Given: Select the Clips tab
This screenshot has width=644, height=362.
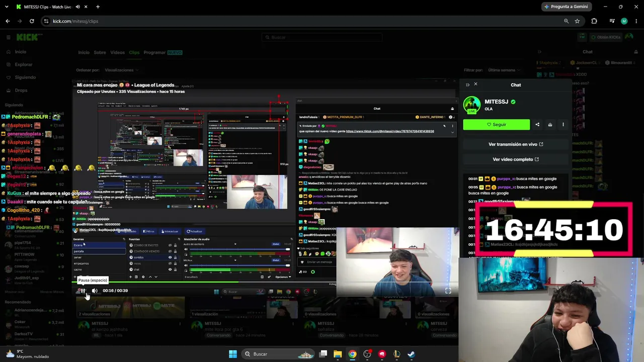Looking at the screenshot, I should [134, 52].
